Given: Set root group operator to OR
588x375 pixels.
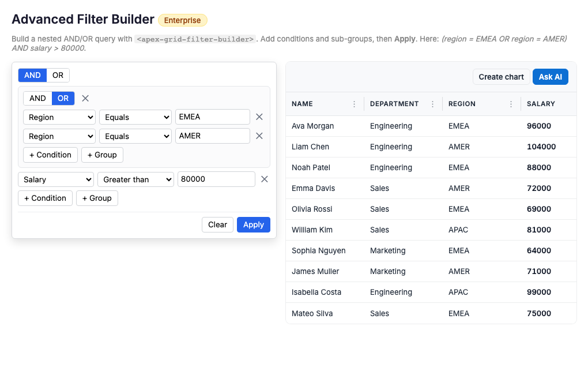Looking at the screenshot, I should point(58,75).
